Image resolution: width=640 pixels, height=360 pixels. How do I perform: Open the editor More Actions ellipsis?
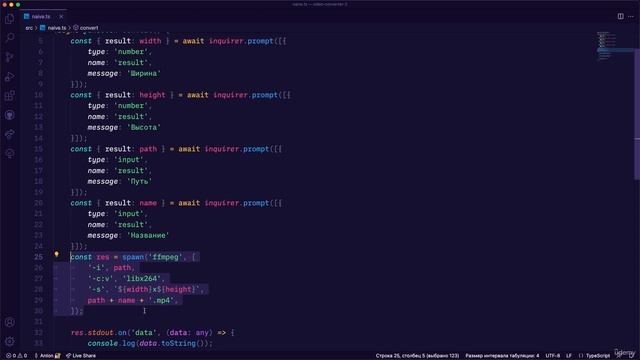[631, 16]
